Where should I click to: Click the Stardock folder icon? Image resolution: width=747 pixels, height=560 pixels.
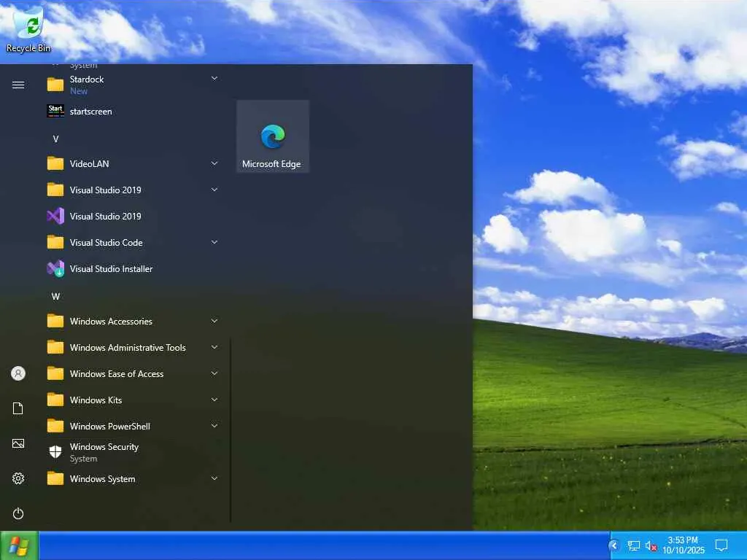(55, 85)
